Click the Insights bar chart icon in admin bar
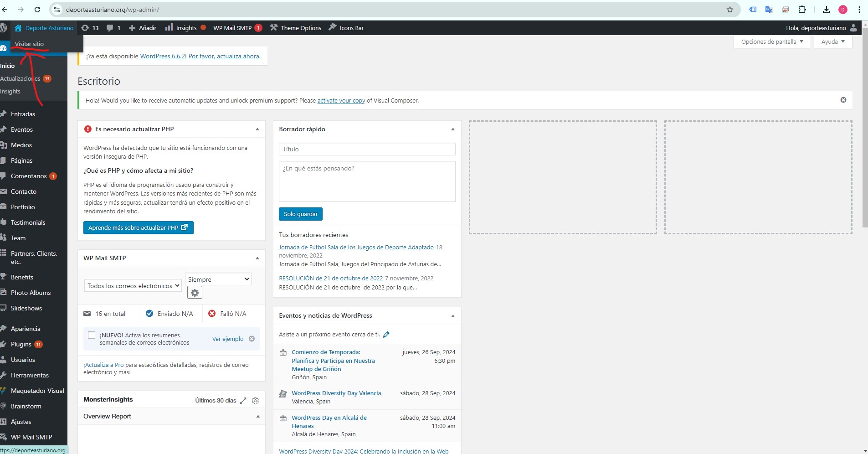 click(169, 27)
